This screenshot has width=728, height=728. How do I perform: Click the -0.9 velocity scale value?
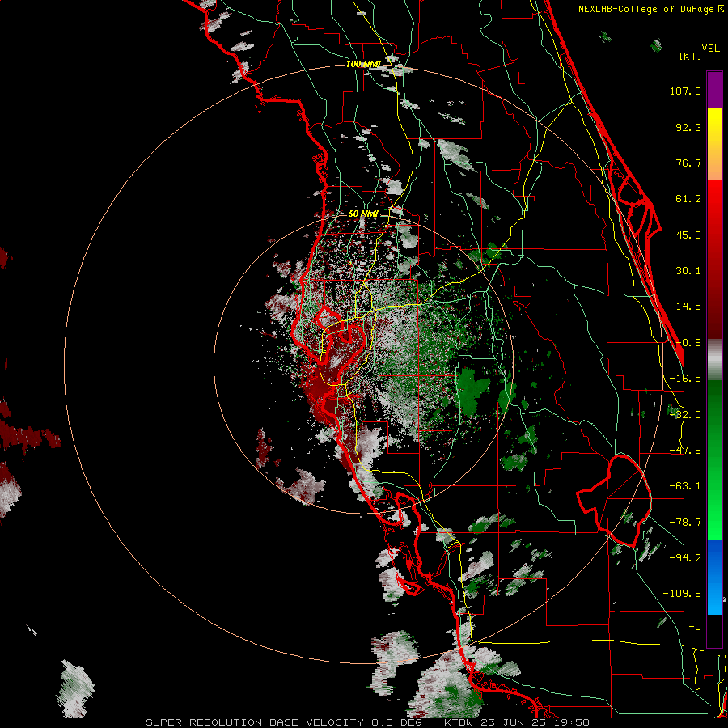(688, 343)
